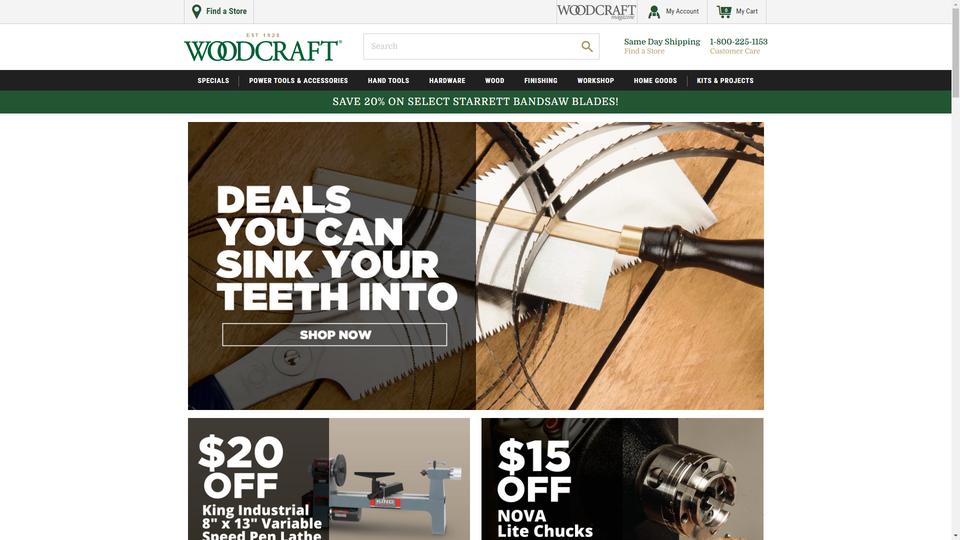Open the Woodcraft Magazine logo link
The height and width of the screenshot is (540, 960).
click(x=596, y=12)
